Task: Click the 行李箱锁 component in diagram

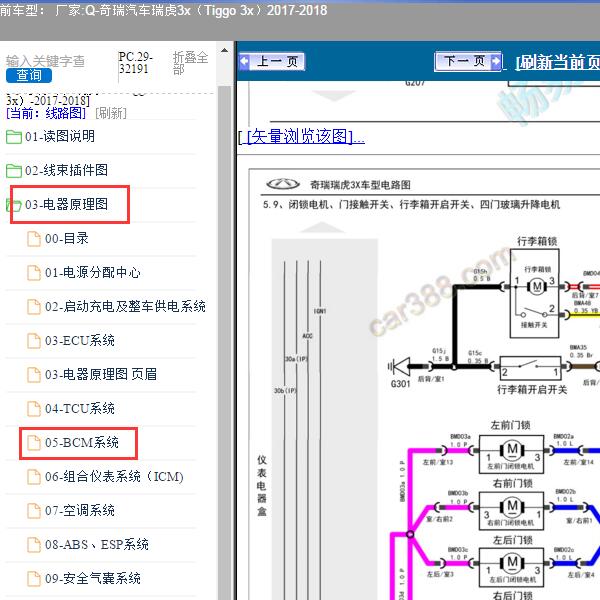Action: point(535,293)
